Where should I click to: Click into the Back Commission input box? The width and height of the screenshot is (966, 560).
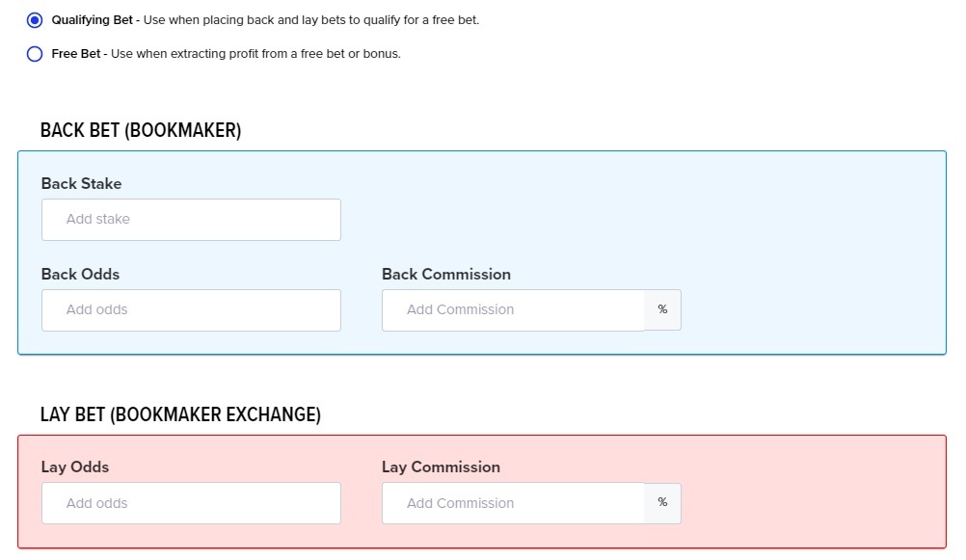tap(513, 309)
